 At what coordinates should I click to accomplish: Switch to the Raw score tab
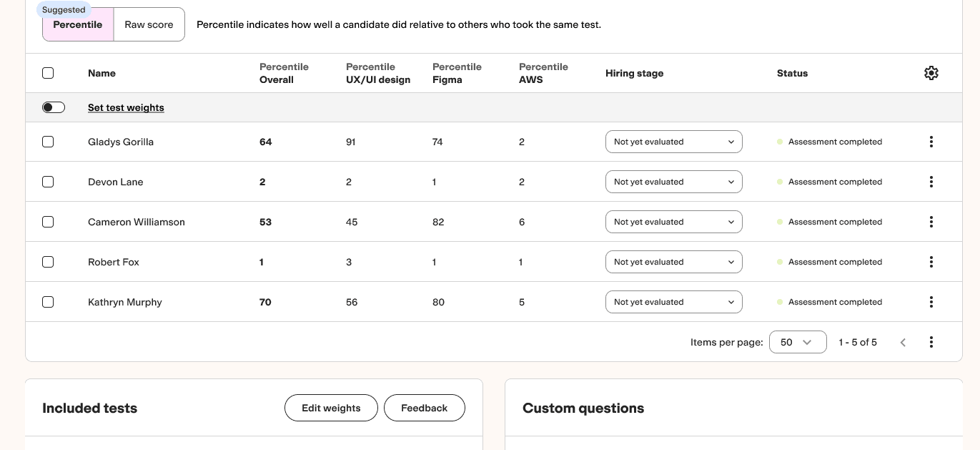click(149, 24)
